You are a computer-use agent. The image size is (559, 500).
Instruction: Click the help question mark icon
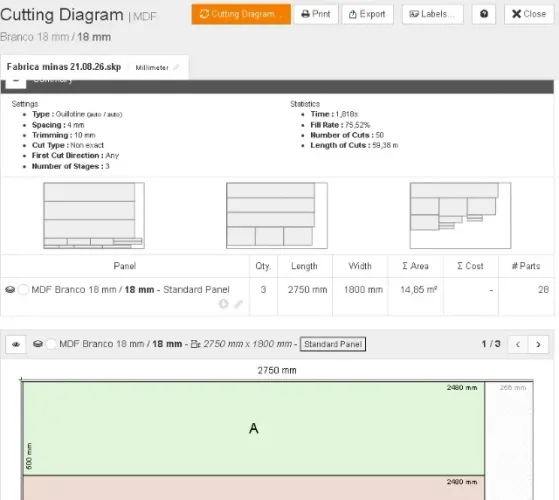(x=483, y=14)
